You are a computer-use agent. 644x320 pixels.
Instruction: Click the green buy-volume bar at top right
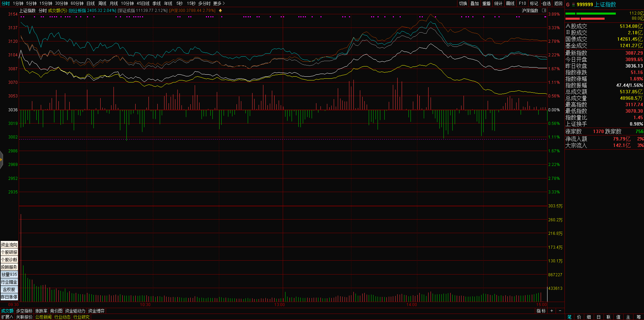pos(596,14)
